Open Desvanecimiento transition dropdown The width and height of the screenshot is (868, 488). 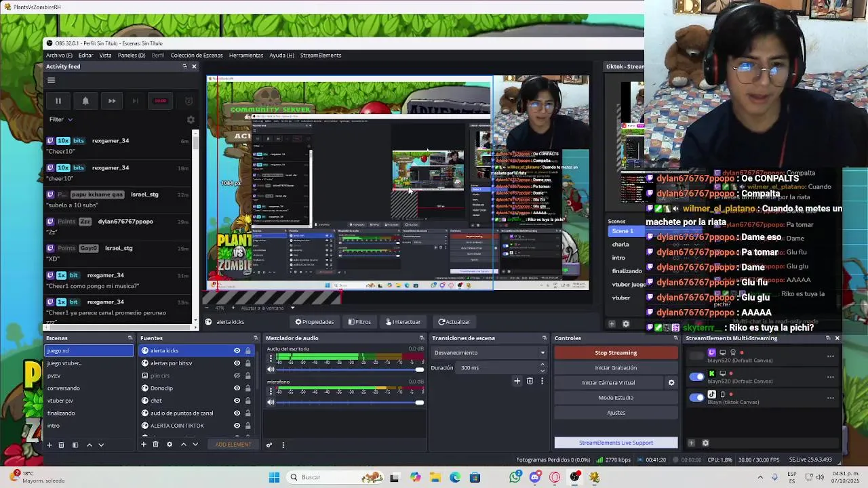point(489,353)
